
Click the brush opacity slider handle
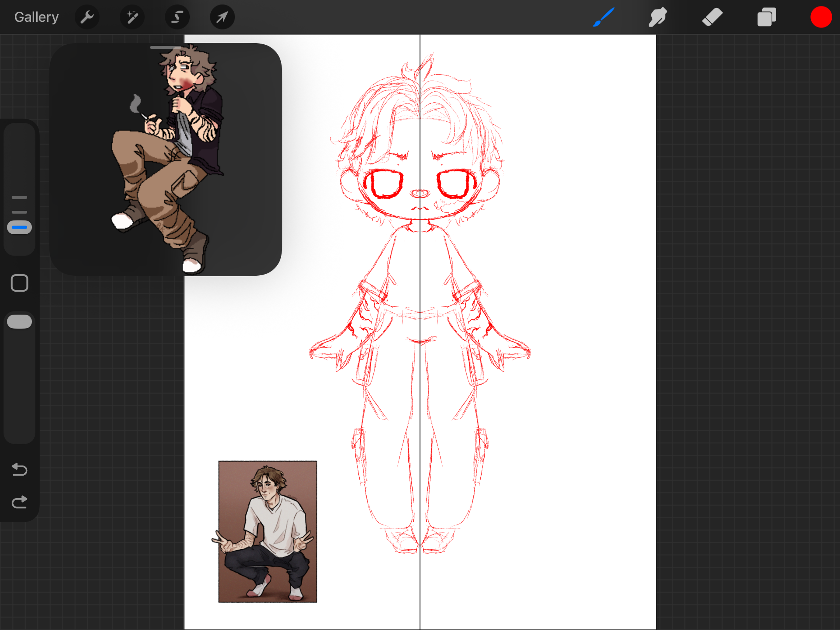pyautogui.click(x=19, y=322)
